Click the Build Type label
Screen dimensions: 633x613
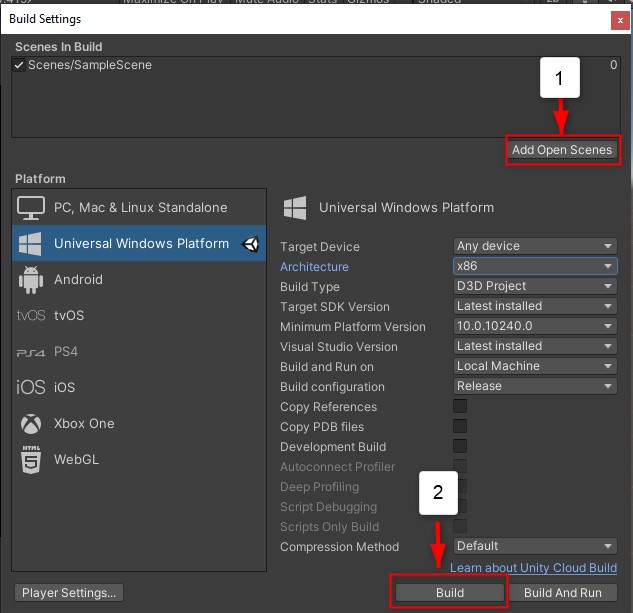[x=310, y=287]
